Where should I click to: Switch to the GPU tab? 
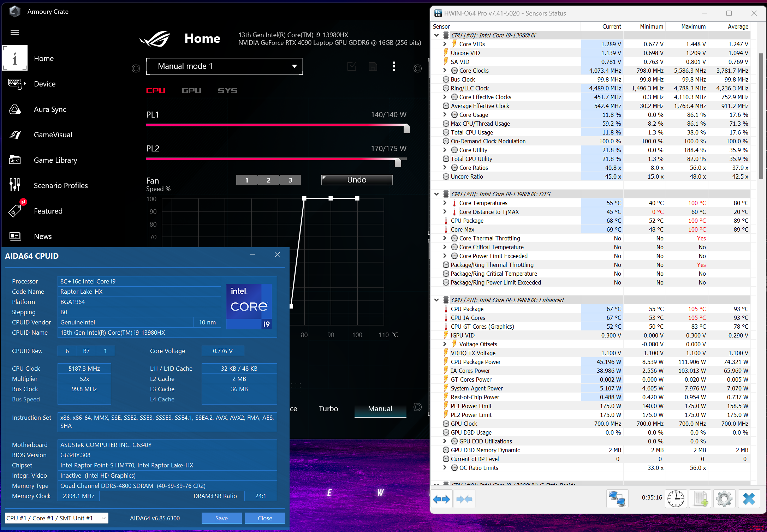pos(191,90)
